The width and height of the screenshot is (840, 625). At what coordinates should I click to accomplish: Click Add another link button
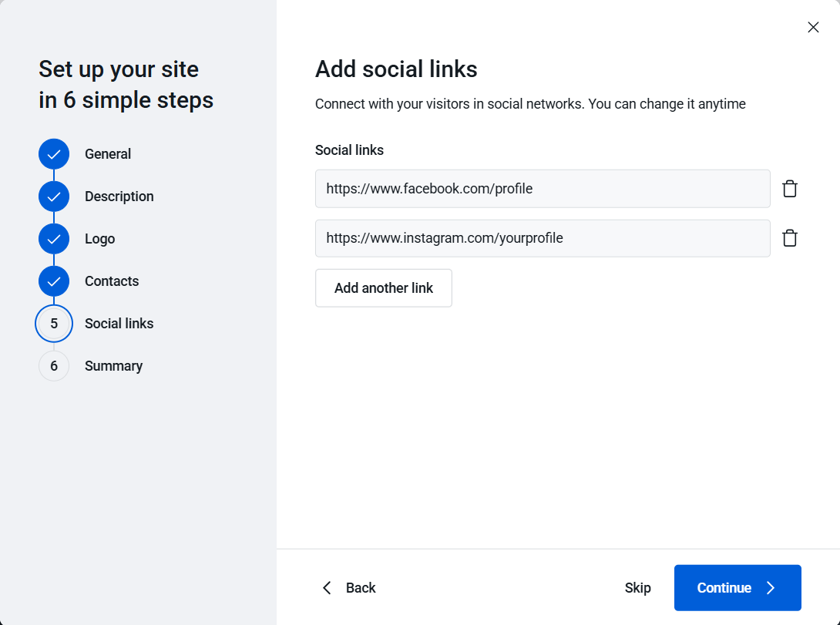pos(383,288)
